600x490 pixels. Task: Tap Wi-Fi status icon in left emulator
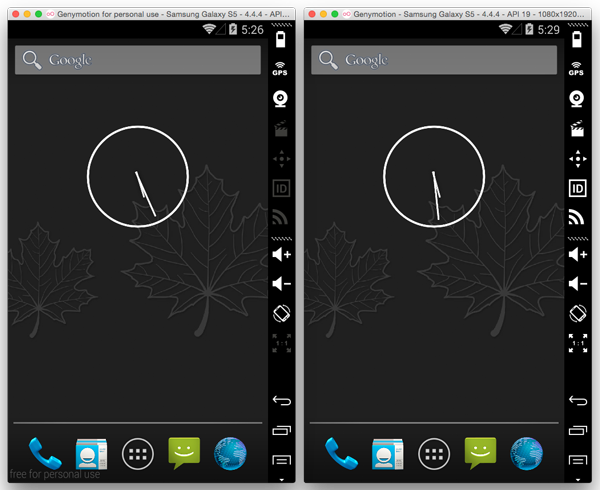209,29
